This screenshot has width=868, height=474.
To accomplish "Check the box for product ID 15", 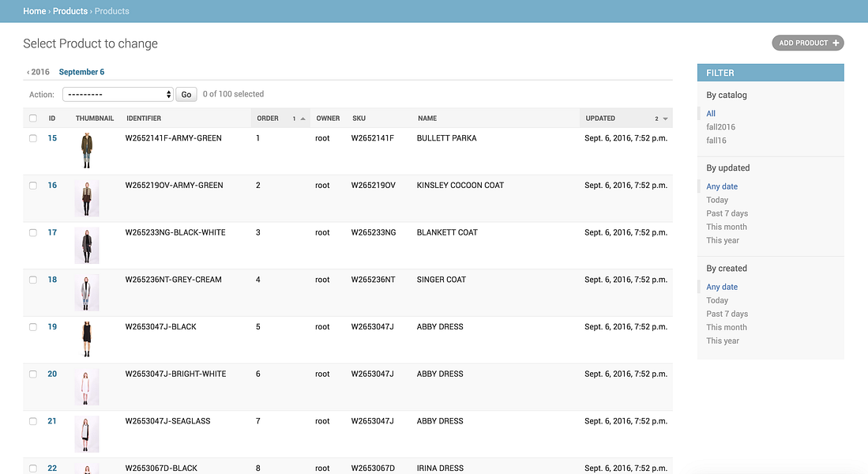I will 33,138.
